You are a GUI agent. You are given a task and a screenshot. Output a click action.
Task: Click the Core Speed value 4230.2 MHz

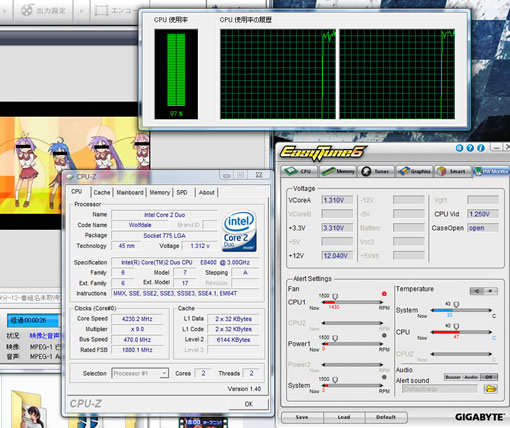pos(137,319)
